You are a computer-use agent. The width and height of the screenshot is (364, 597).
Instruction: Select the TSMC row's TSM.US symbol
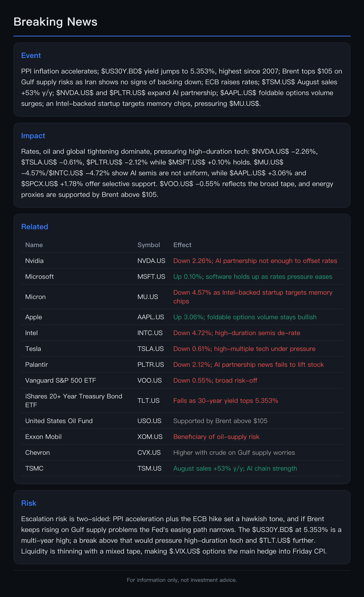pyautogui.click(x=149, y=468)
